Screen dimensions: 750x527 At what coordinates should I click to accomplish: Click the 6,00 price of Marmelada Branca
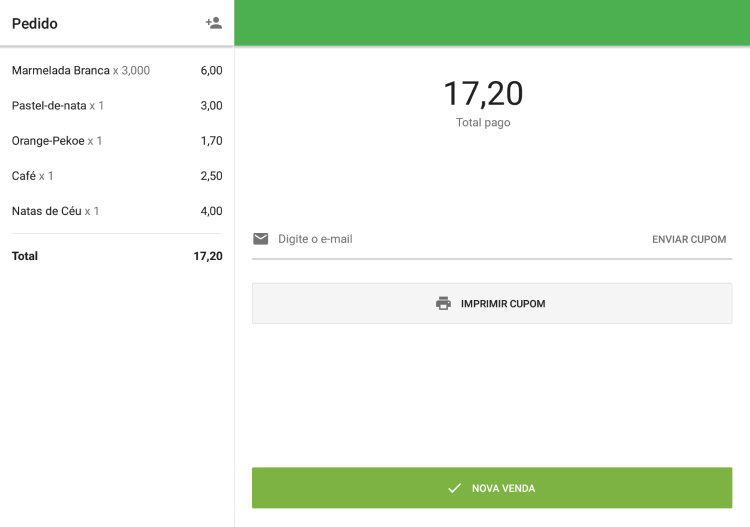click(211, 71)
